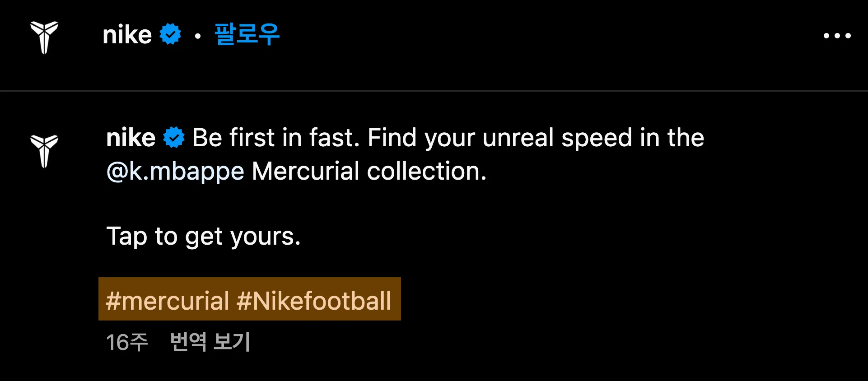Click the dot separator between username and follow
Screen dimensions: 868x381
[x=196, y=36]
